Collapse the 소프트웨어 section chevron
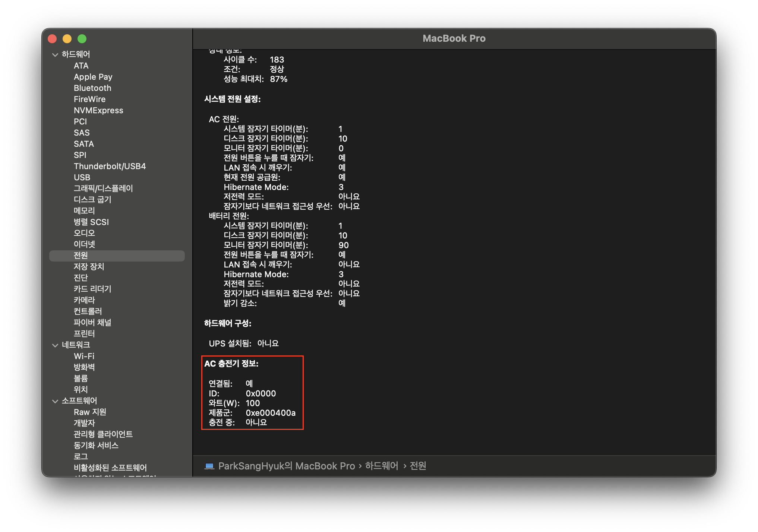The width and height of the screenshot is (758, 532). click(55, 401)
